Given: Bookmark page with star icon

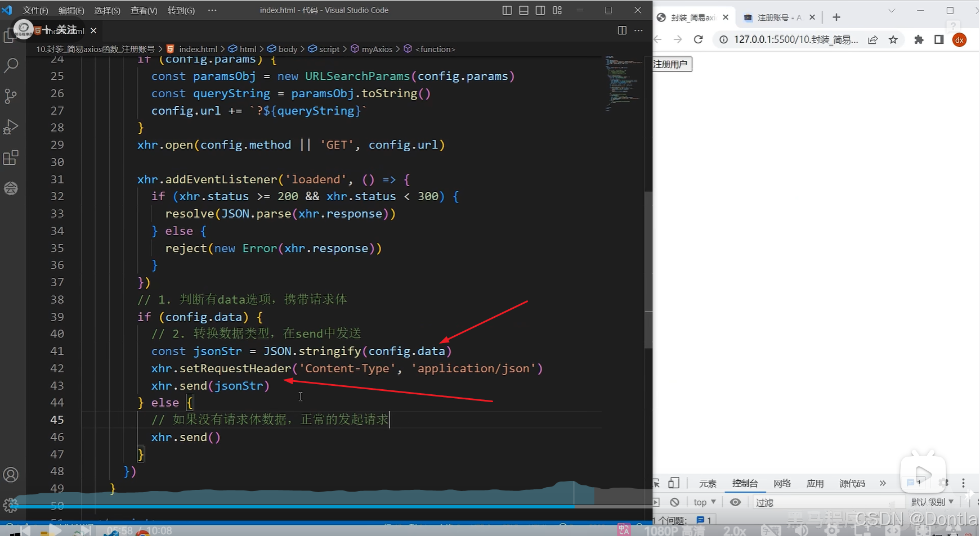Looking at the screenshot, I should [893, 39].
